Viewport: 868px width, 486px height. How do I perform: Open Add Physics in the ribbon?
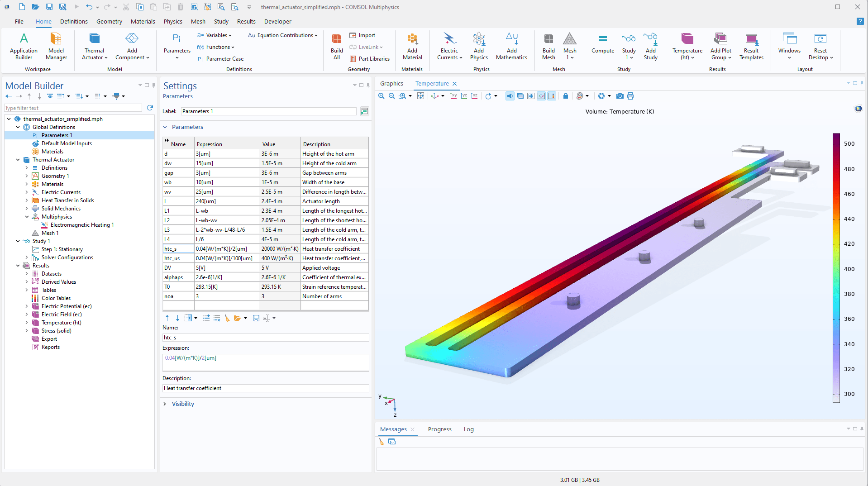tap(479, 46)
